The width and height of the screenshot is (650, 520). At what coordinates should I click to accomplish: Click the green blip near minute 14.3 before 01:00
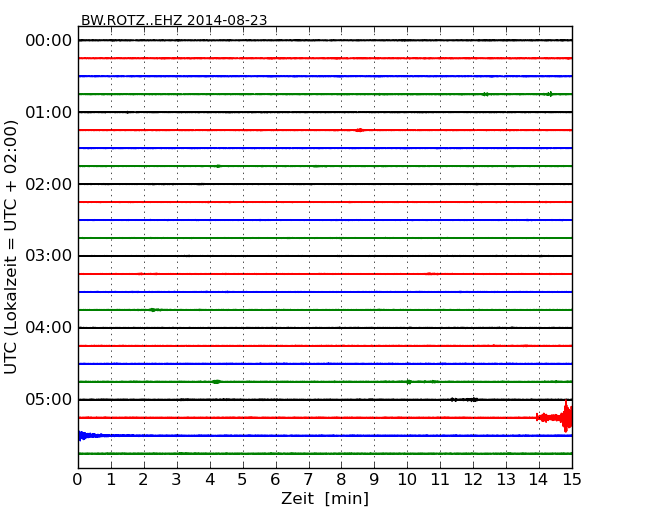(x=550, y=94)
